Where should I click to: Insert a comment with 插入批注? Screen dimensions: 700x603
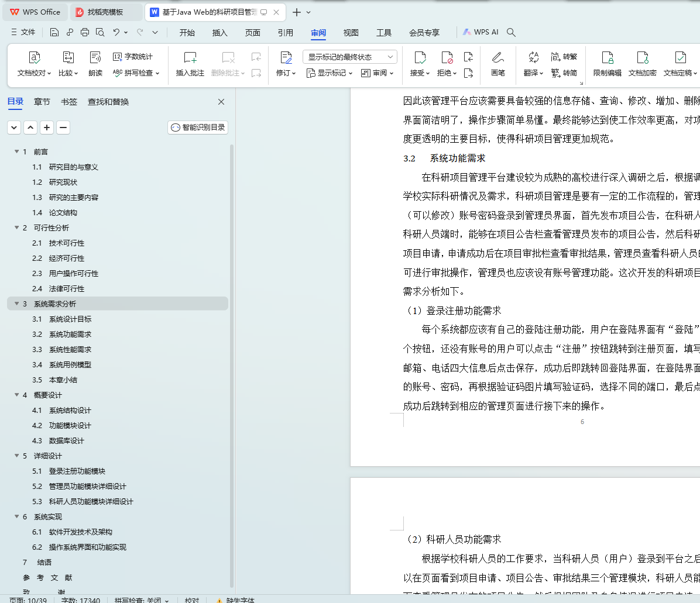pos(190,64)
